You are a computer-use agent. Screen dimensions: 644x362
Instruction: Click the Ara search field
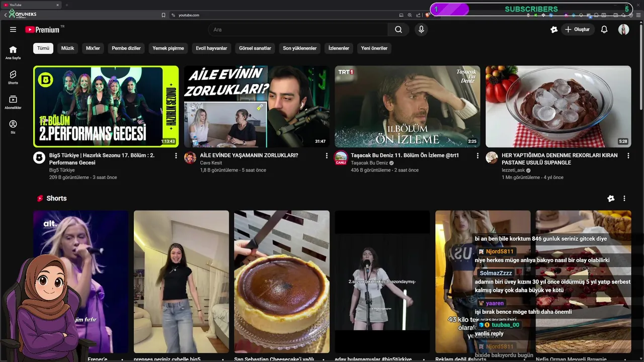[x=298, y=30]
